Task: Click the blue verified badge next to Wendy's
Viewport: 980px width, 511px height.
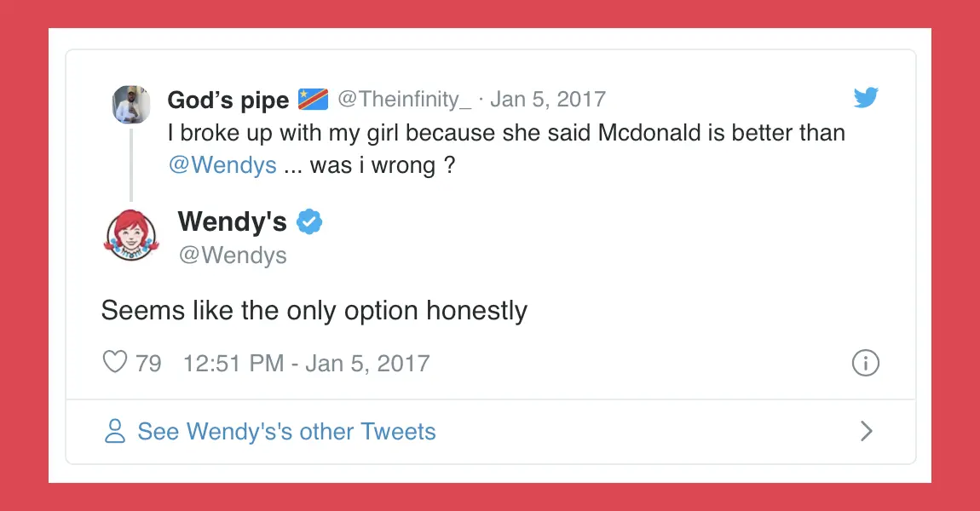Action: (x=308, y=222)
